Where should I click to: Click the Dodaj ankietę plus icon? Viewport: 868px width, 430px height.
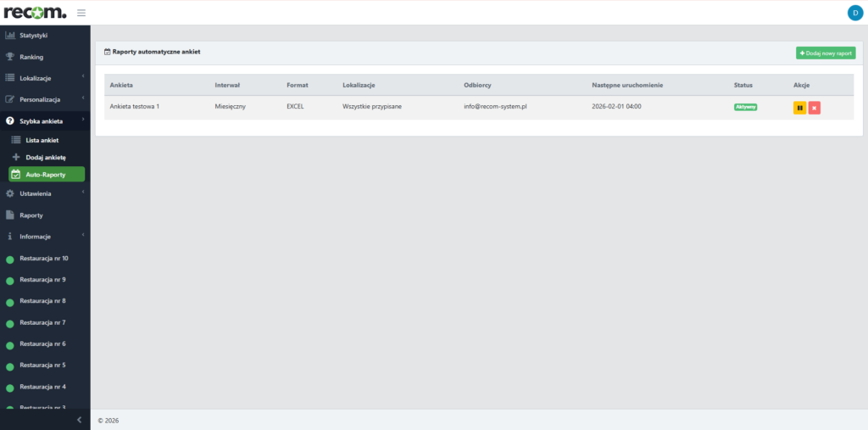(15, 158)
